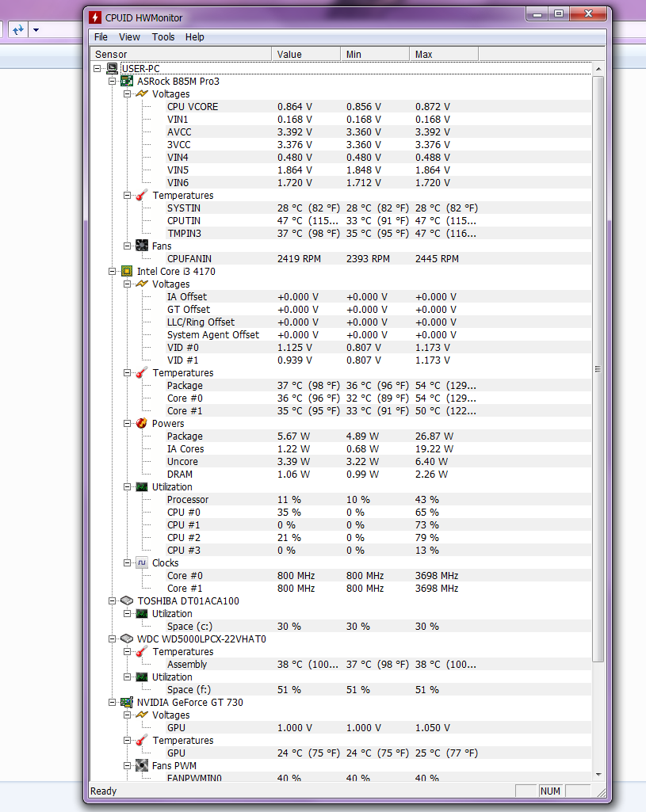Click the USER-PC computer icon
The width and height of the screenshot is (646, 812).
click(112, 68)
